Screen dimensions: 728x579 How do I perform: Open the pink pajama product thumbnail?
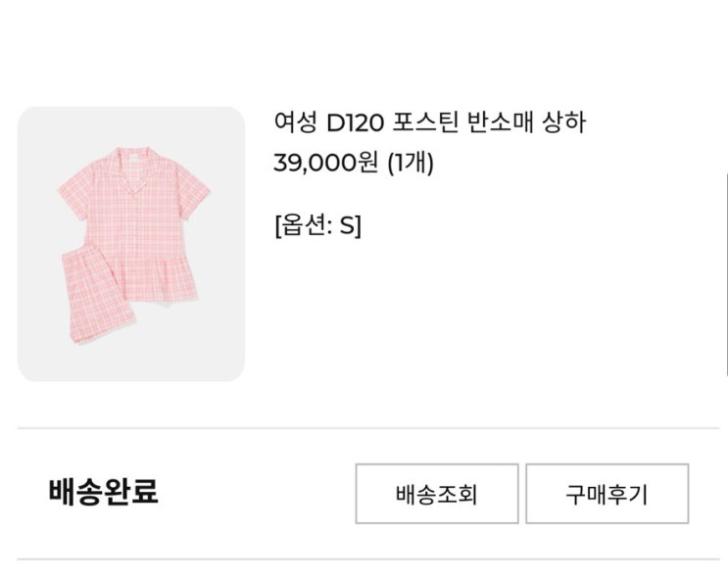(130, 244)
